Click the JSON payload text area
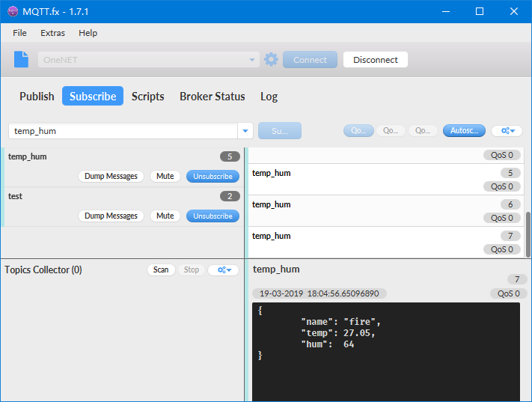 point(386,352)
